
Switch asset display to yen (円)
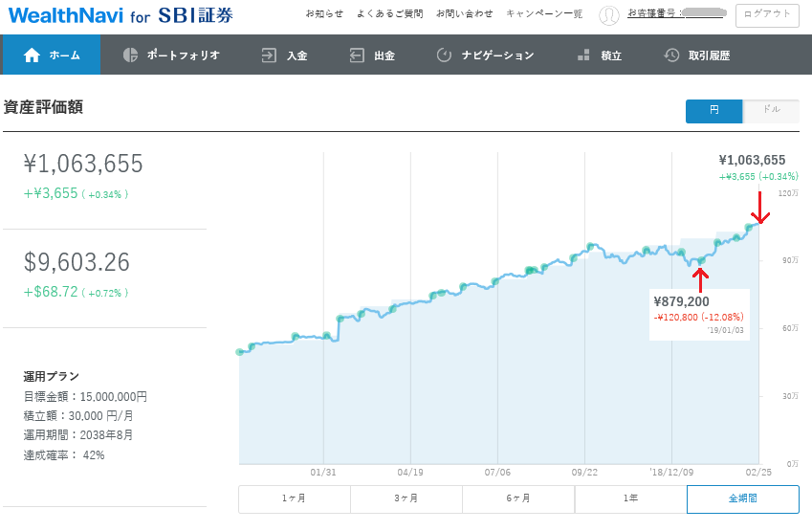click(x=713, y=111)
